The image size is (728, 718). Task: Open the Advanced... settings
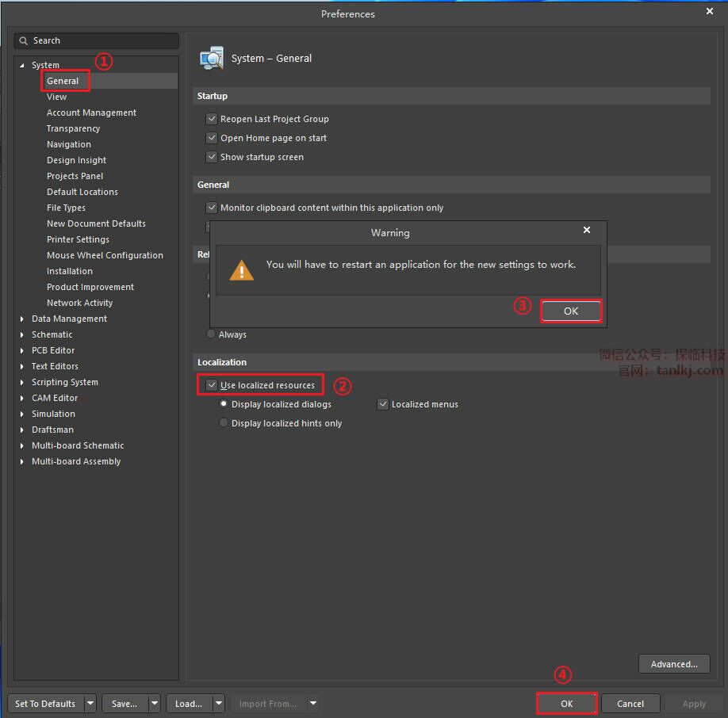pyautogui.click(x=674, y=664)
